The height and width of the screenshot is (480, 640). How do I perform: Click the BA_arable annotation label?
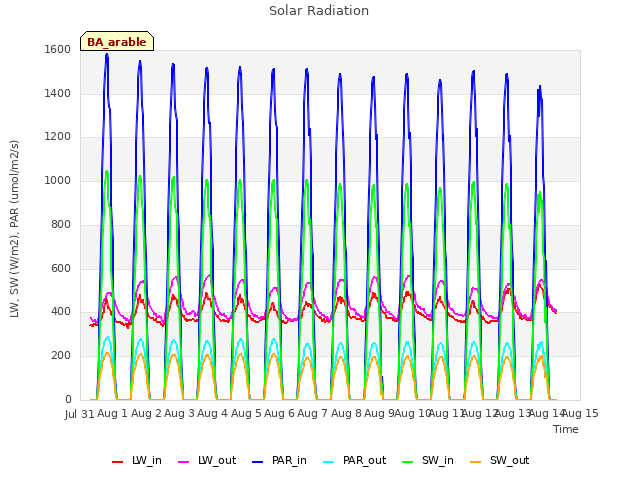click(117, 42)
